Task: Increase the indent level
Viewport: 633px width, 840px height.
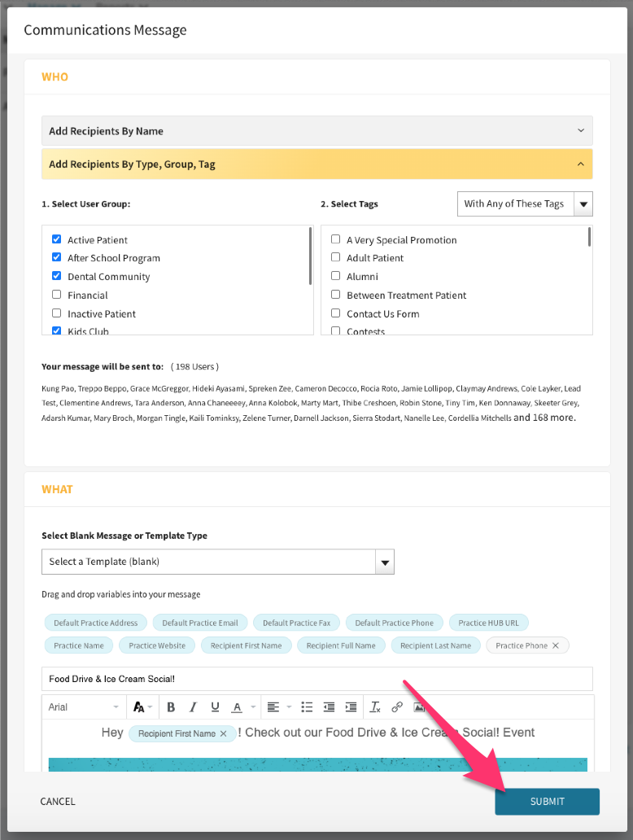Action: [351, 707]
